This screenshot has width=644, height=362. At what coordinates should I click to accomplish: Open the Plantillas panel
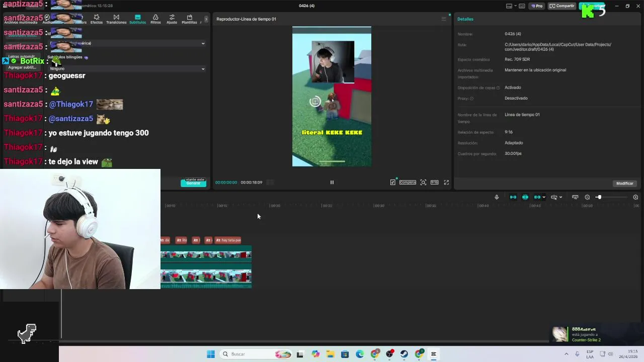pyautogui.click(x=189, y=19)
